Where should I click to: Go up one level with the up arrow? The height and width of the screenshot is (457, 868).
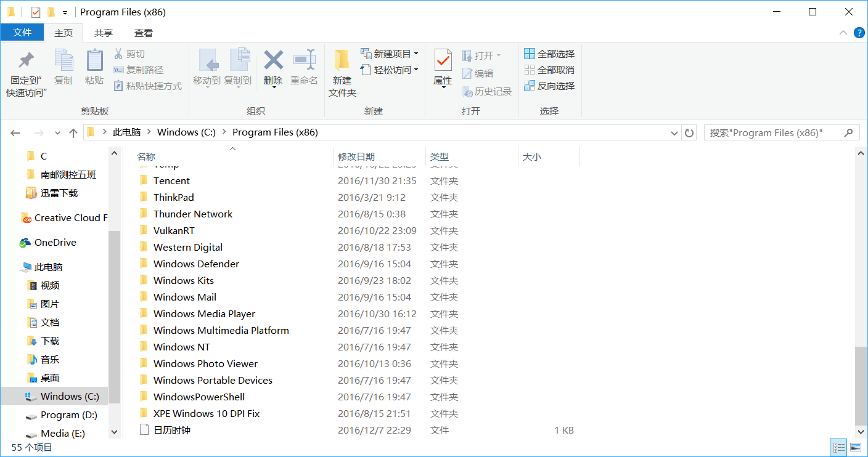click(x=73, y=132)
